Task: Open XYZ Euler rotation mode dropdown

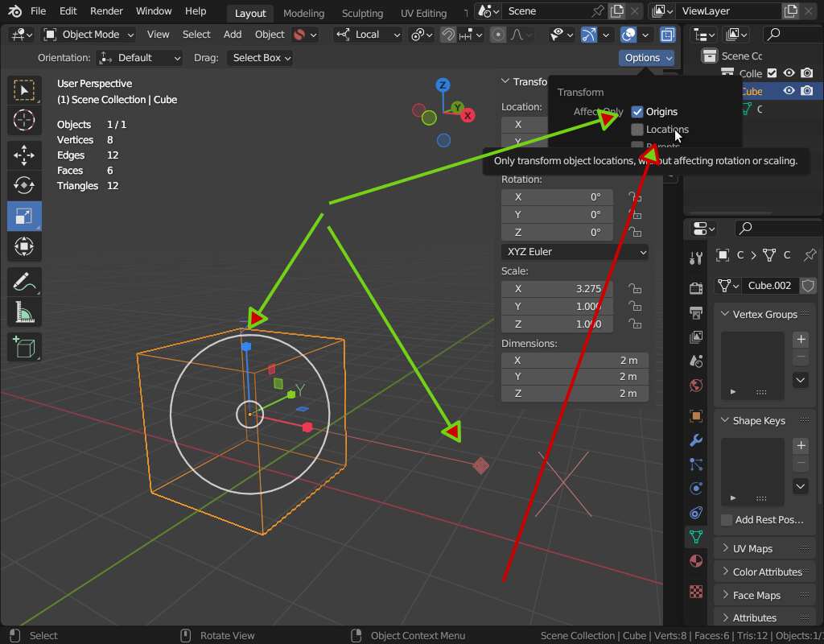Action: (x=575, y=252)
